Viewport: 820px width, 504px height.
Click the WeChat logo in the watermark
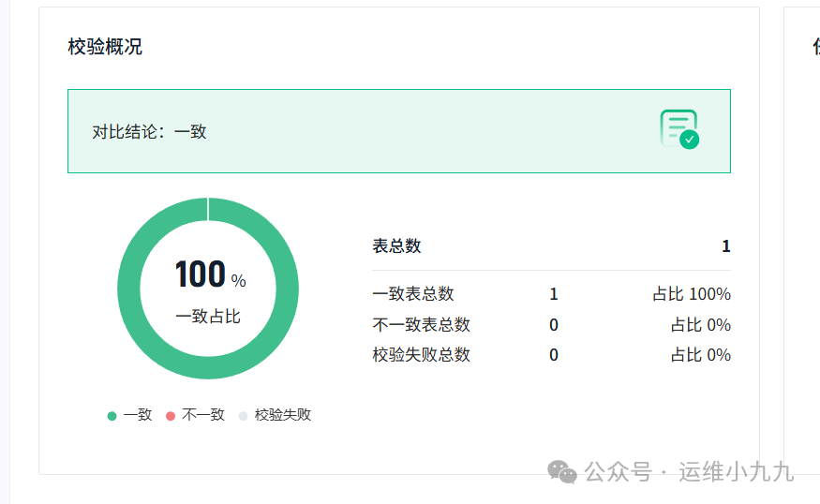click(563, 471)
